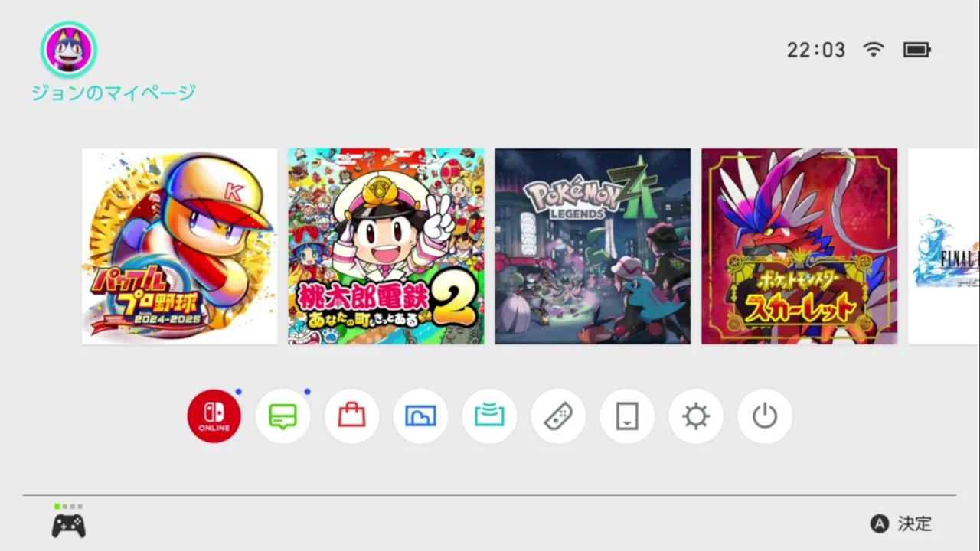Select the partially visible Final Fantasy tile
Screen dimensions: 980x551
point(944,246)
